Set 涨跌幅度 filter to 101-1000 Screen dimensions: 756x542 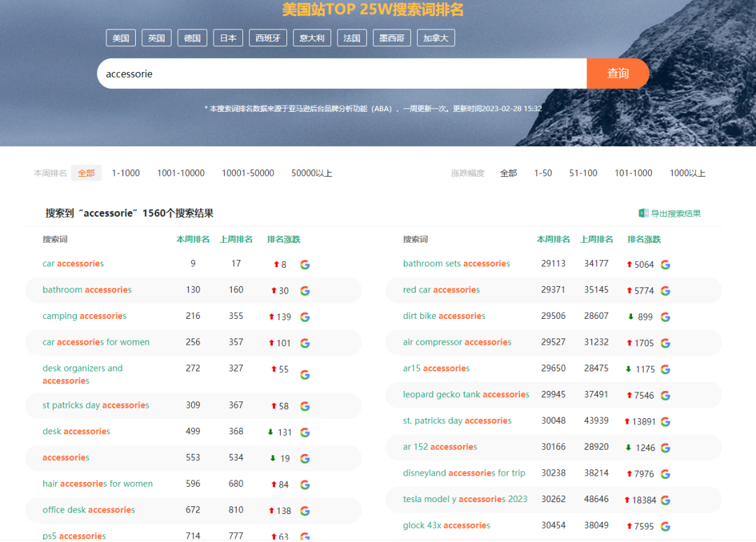tap(633, 173)
